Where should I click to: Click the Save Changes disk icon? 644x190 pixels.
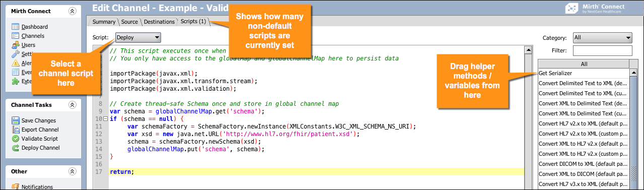point(15,120)
